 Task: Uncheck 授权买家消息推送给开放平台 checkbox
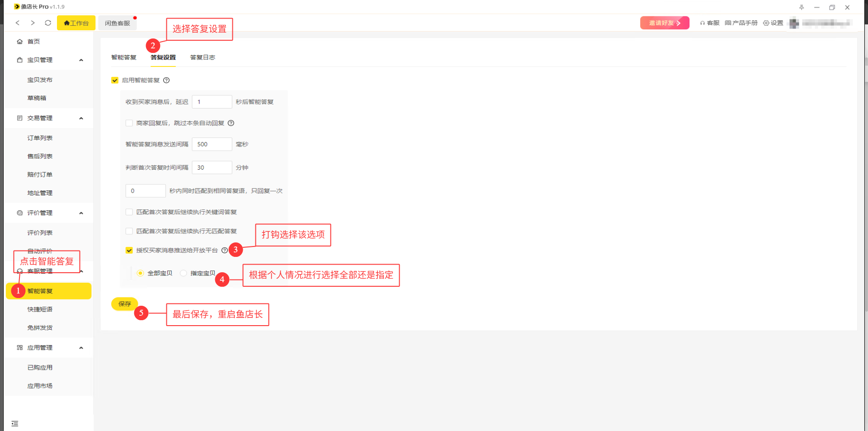(x=129, y=251)
